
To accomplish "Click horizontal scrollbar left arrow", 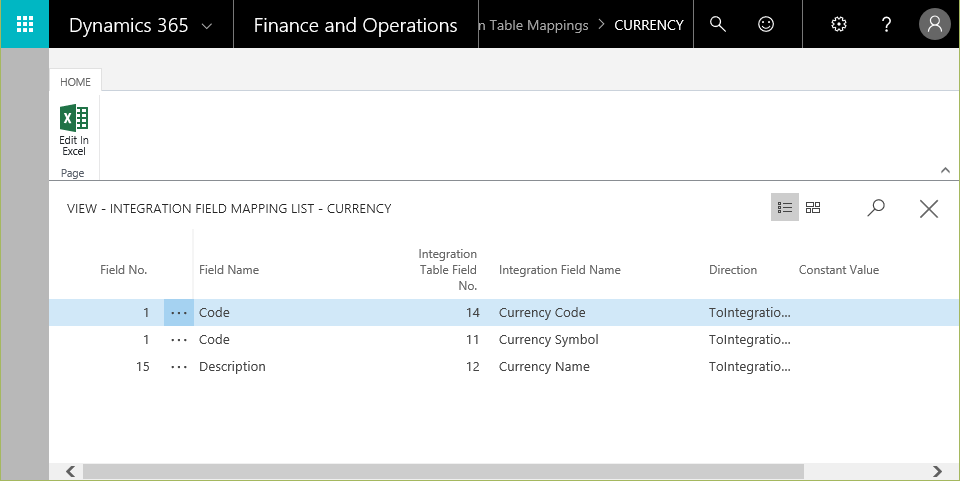I will click(x=70, y=471).
